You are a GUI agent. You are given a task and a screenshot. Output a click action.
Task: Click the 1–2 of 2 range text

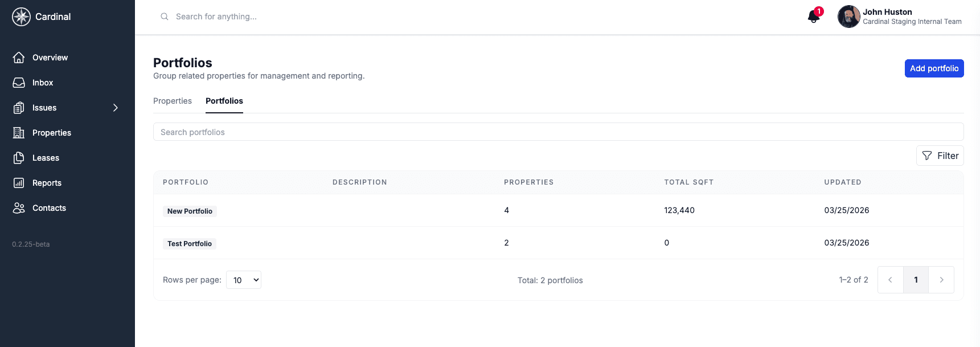click(854, 280)
